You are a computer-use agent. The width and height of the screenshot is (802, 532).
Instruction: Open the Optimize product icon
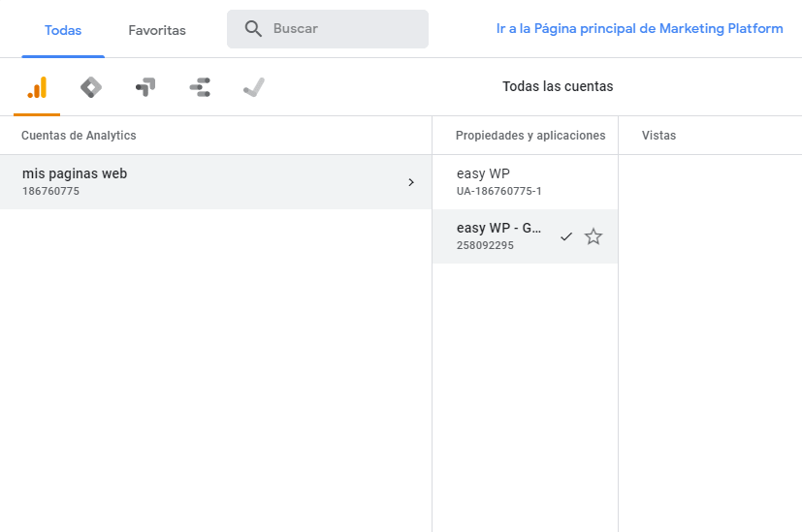click(145, 87)
